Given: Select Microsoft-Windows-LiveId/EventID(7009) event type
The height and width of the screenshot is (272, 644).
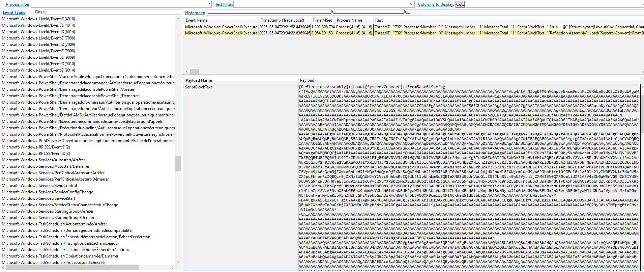Looking at the screenshot, I should coord(38,45).
